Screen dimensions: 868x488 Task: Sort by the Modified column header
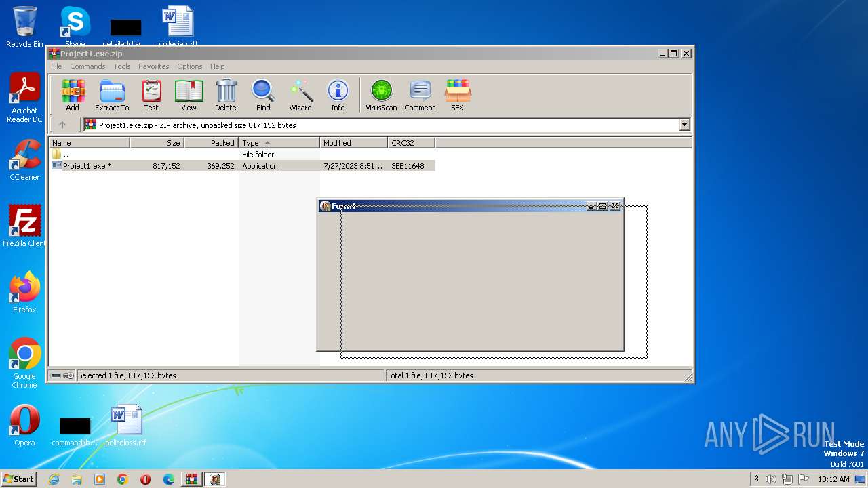pyautogui.click(x=353, y=143)
